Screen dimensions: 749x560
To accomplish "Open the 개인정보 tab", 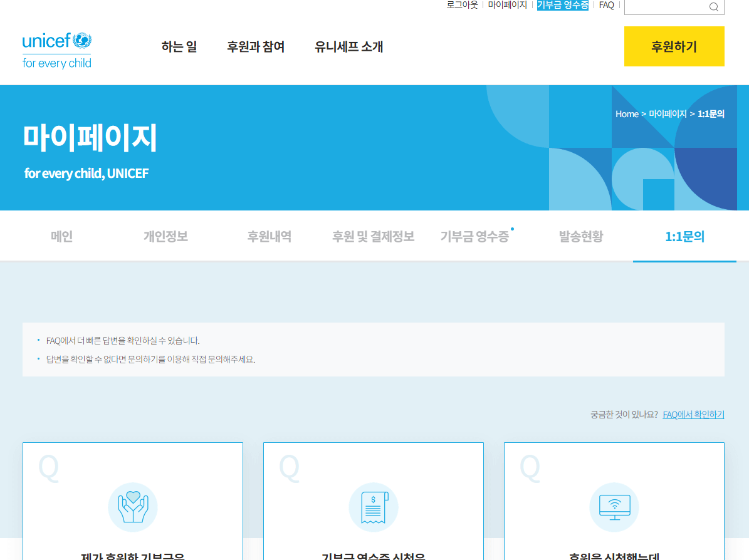I will 165,236.
